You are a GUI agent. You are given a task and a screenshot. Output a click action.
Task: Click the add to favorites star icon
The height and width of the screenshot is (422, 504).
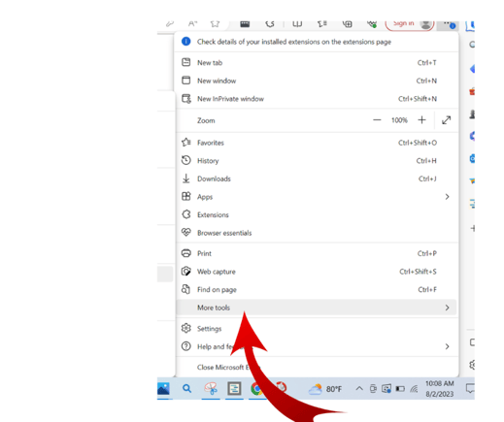click(215, 23)
